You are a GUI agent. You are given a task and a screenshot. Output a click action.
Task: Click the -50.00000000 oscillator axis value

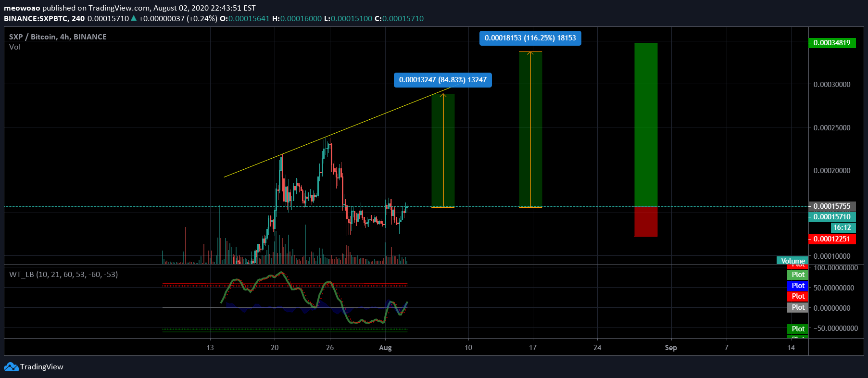835,328
